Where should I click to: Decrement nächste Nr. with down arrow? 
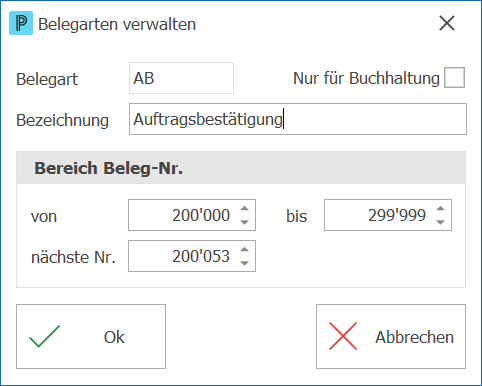[245, 263]
